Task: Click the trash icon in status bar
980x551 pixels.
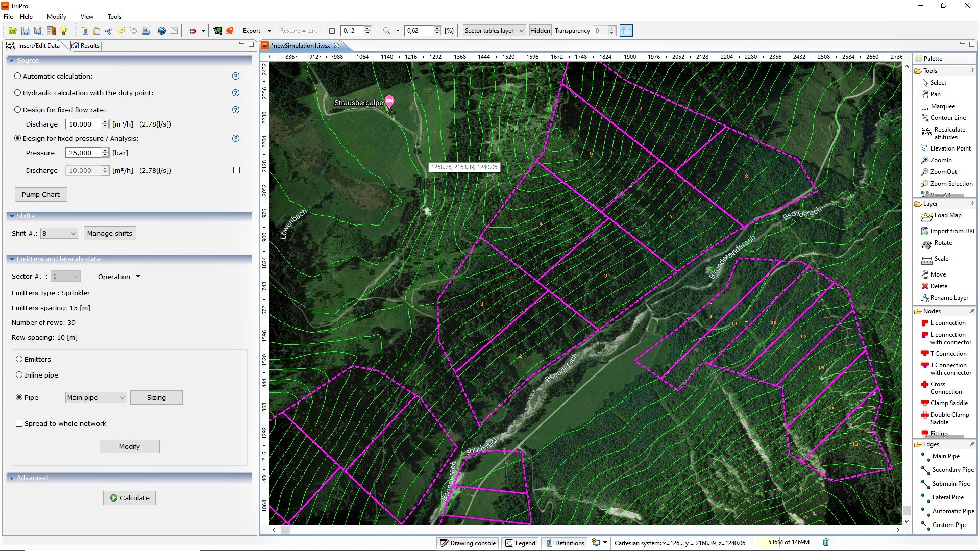Action: coord(825,542)
